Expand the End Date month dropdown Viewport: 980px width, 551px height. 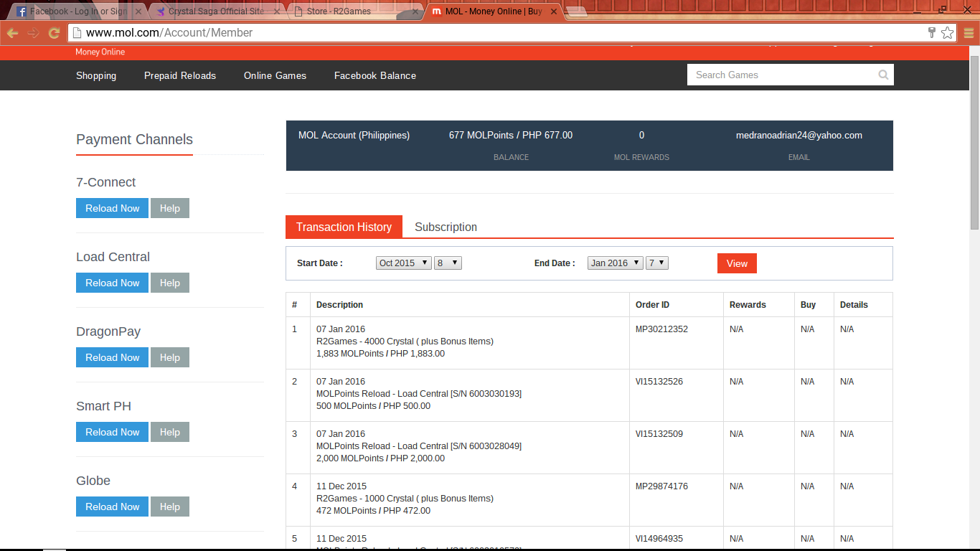point(615,263)
